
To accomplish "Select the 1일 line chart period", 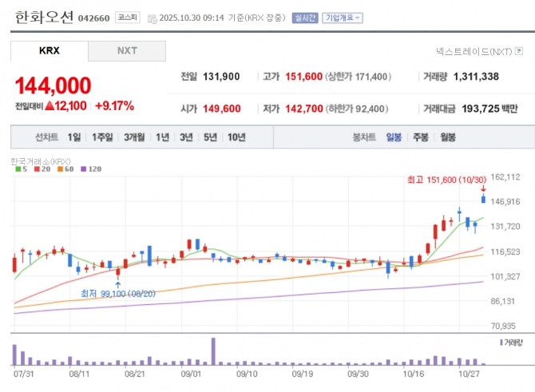I will pos(74,137).
